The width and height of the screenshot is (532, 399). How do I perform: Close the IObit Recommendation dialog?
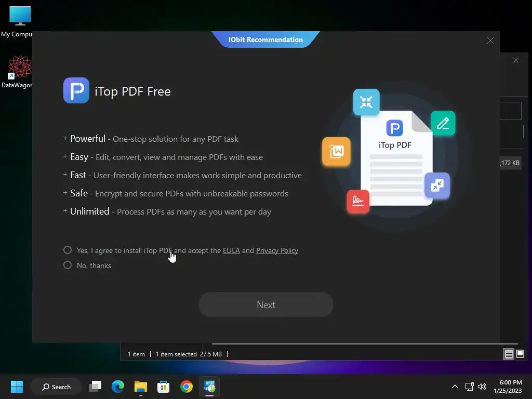[x=490, y=41]
